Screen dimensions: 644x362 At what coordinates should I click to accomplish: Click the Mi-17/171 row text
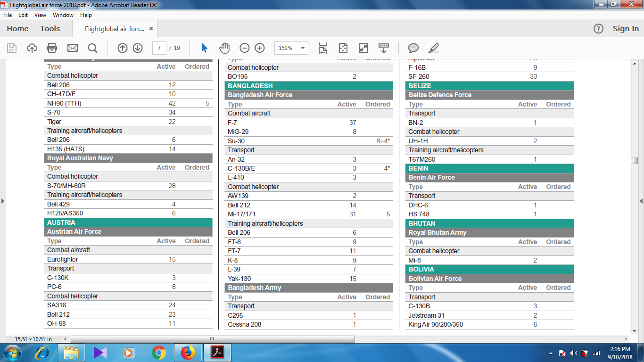point(241,214)
